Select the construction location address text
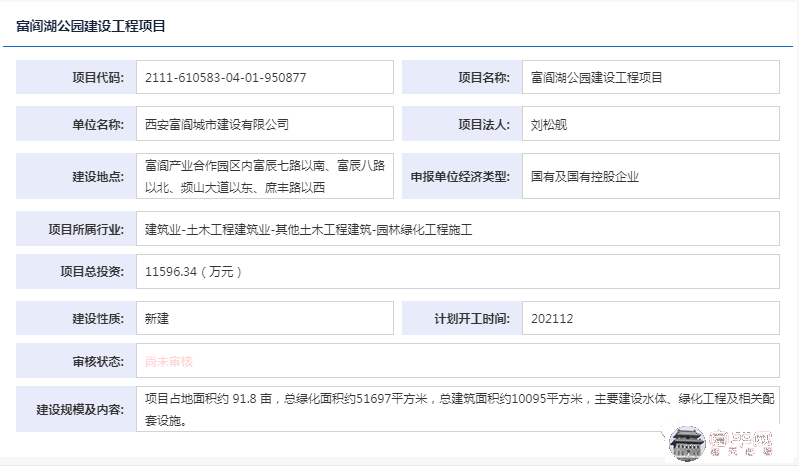Viewport: 799px width, 468px height. [265, 176]
